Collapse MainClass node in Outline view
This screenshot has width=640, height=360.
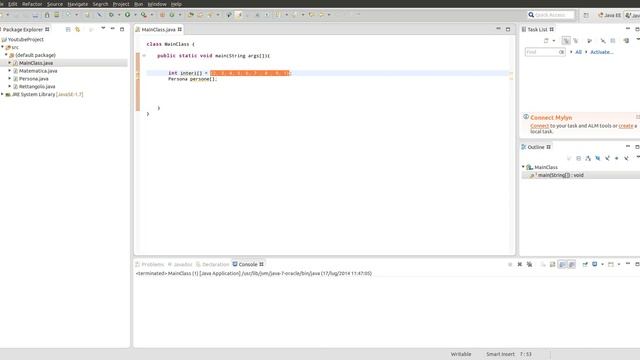pyautogui.click(x=523, y=167)
